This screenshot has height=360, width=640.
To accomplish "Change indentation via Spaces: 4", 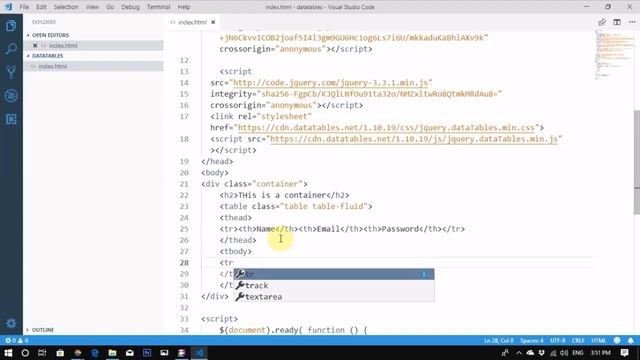I will (531, 340).
